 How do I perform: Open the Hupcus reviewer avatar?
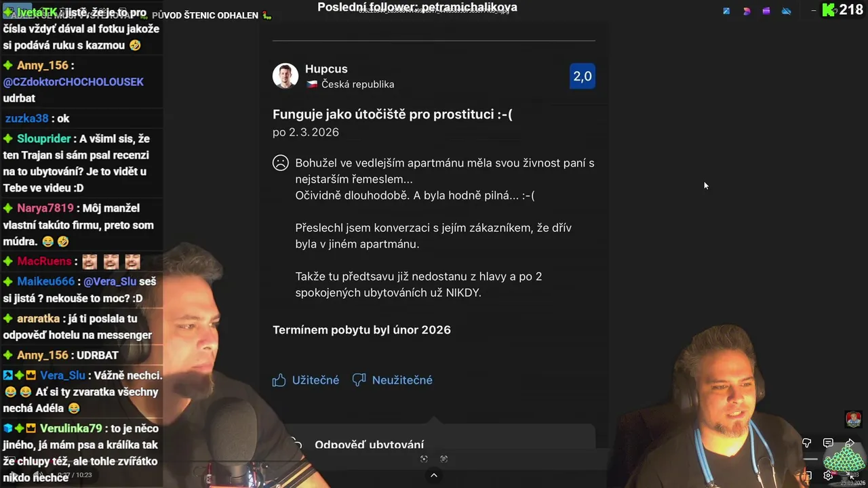[285, 76]
